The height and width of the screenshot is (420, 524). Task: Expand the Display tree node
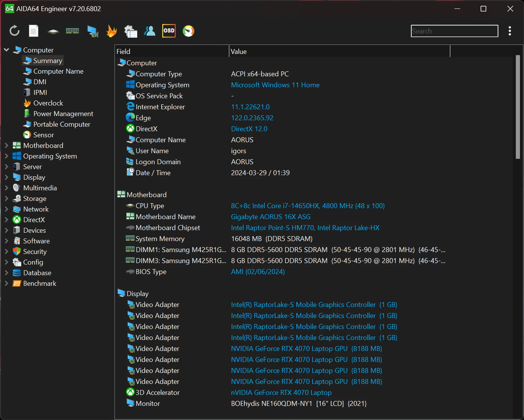pos(7,177)
